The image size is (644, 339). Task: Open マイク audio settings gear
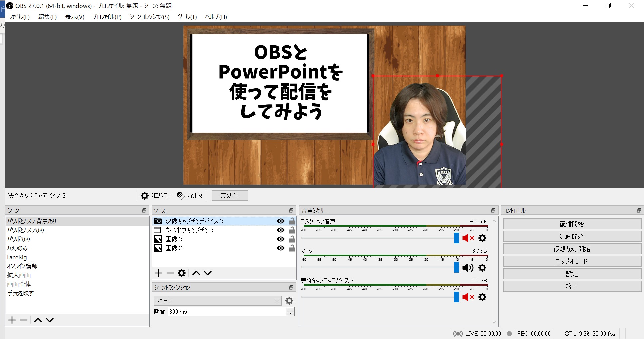tap(482, 268)
